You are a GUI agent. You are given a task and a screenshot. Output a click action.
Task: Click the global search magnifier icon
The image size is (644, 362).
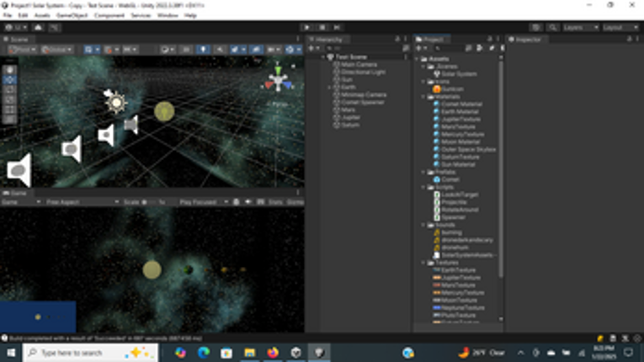point(552,28)
